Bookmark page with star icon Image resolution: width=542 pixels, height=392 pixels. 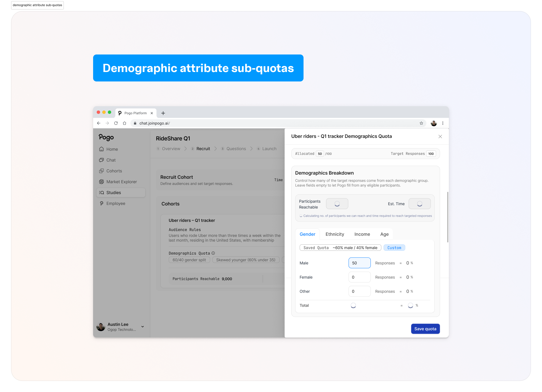[x=421, y=123]
